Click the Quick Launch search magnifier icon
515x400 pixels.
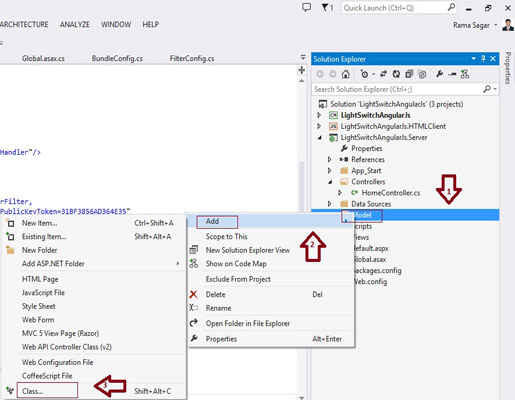coord(451,7)
